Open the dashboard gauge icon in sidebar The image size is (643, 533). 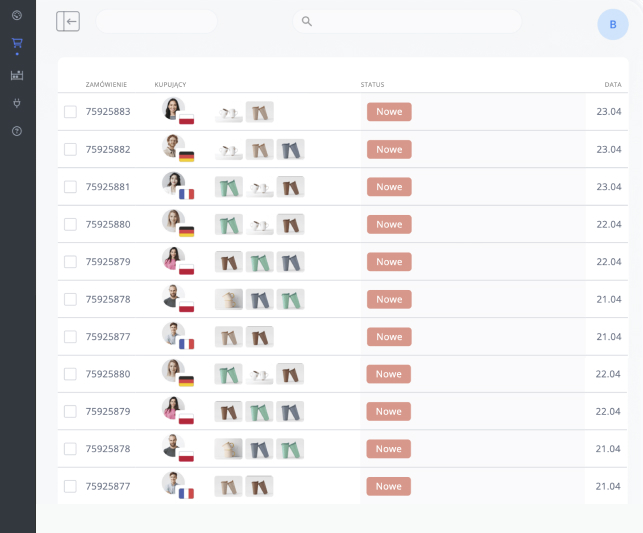pyautogui.click(x=16, y=15)
